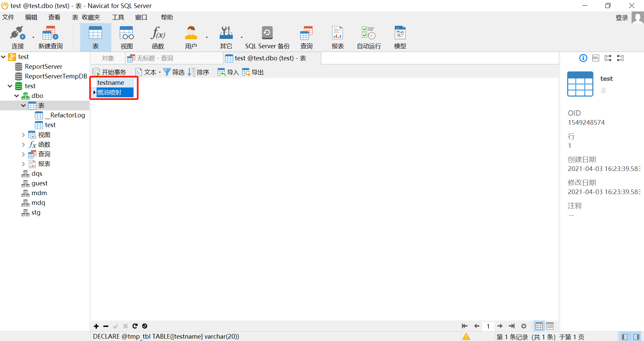Viewport: 644px width, 341px height.
Task: Click the 新建查询 icon
Action: click(50, 37)
